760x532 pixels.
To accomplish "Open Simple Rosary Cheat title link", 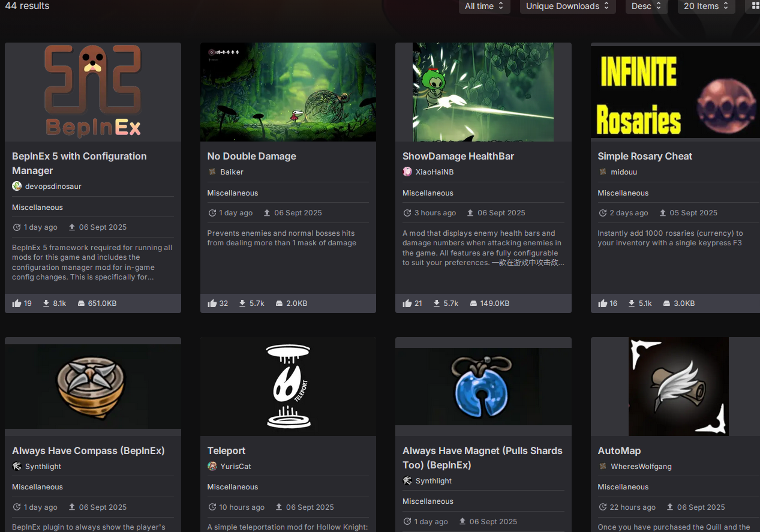I will tap(645, 156).
